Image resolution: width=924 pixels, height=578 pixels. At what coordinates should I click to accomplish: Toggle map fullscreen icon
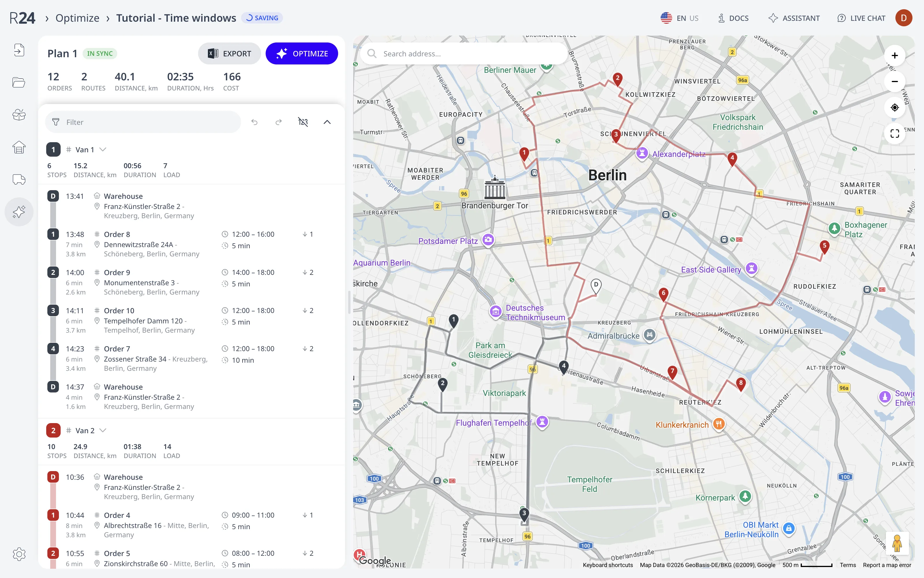click(895, 134)
